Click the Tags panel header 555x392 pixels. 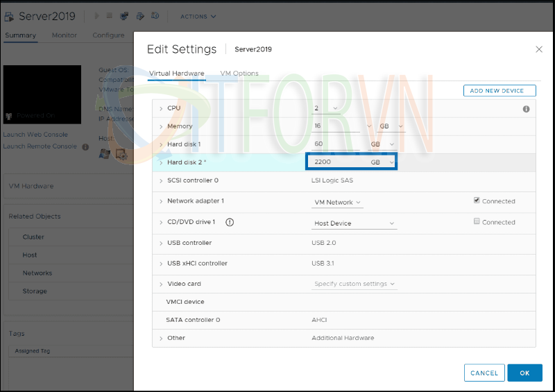point(69,334)
